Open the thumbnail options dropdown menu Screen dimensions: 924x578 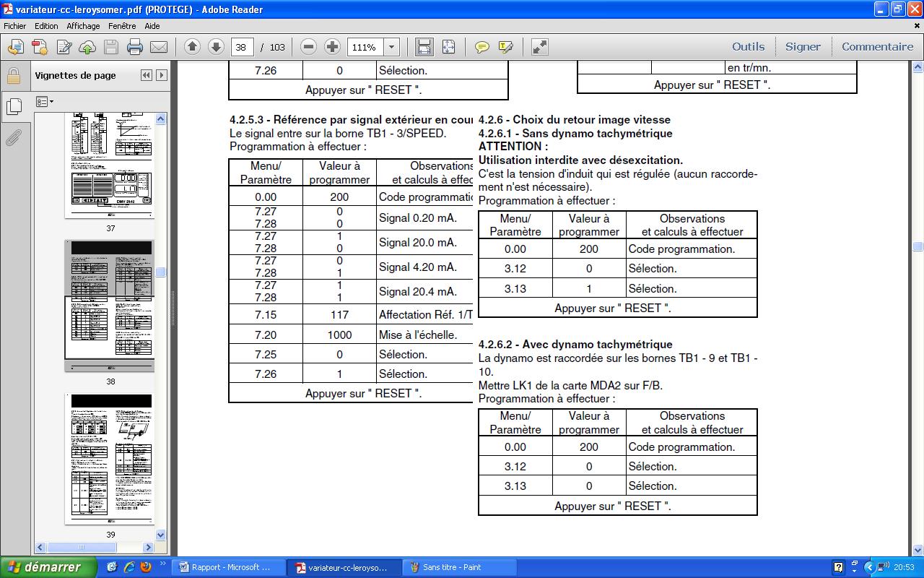click(x=45, y=102)
